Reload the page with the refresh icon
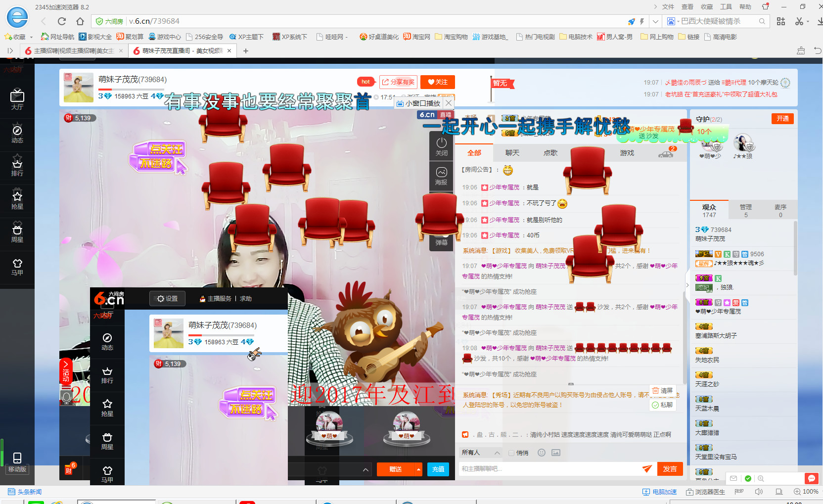Screen dimensions: 823x504 click(x=62, y=21)
